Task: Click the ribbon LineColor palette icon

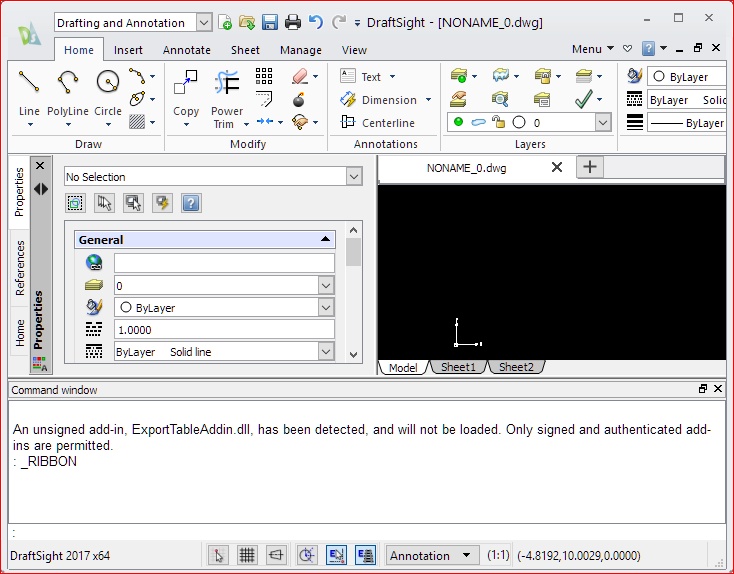Action: (x=634, y=76)
